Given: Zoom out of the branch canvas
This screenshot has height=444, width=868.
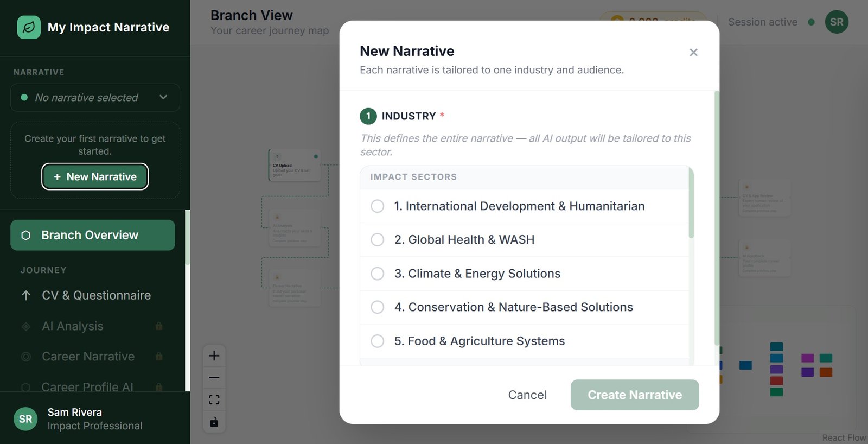Looking at the screenshot, I should click(x=214, y=378).
